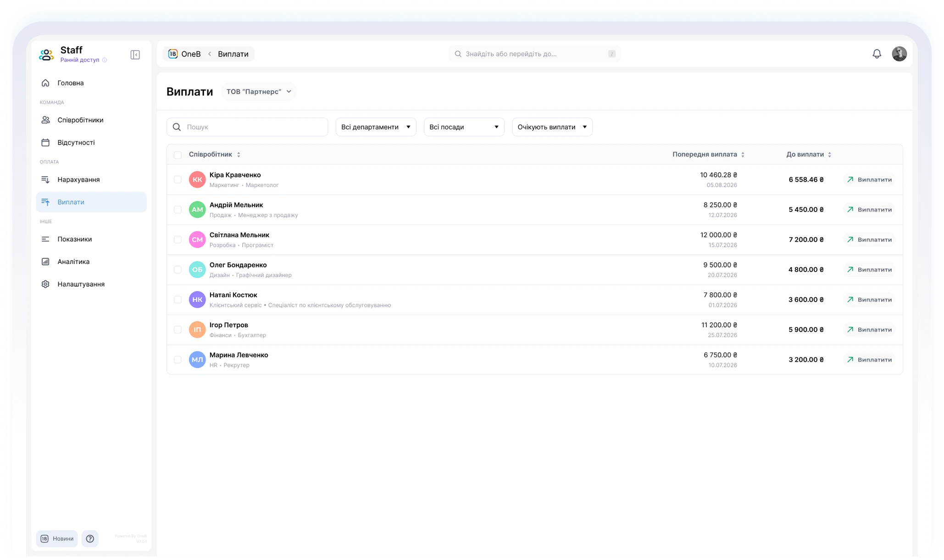Click Виплатити for Кіра Кравченко

pyautogui.click(x=869, y=179)
